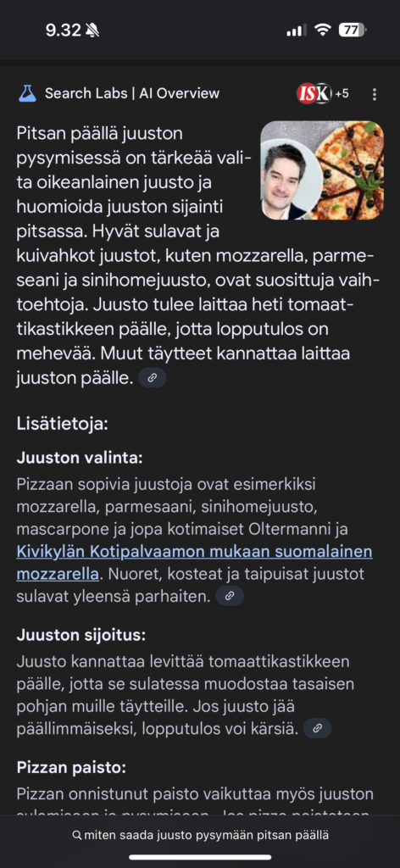Tap the search query bar at the bottom

point(200,835)
